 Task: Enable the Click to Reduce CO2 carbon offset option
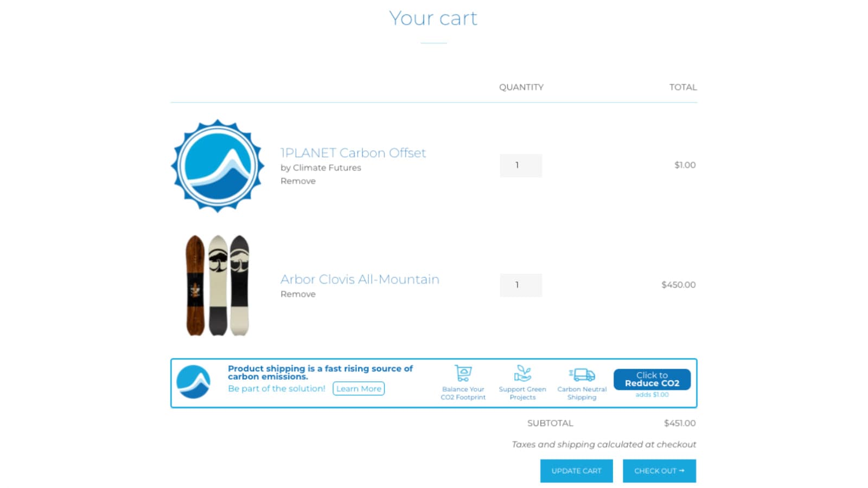(651, 379)
